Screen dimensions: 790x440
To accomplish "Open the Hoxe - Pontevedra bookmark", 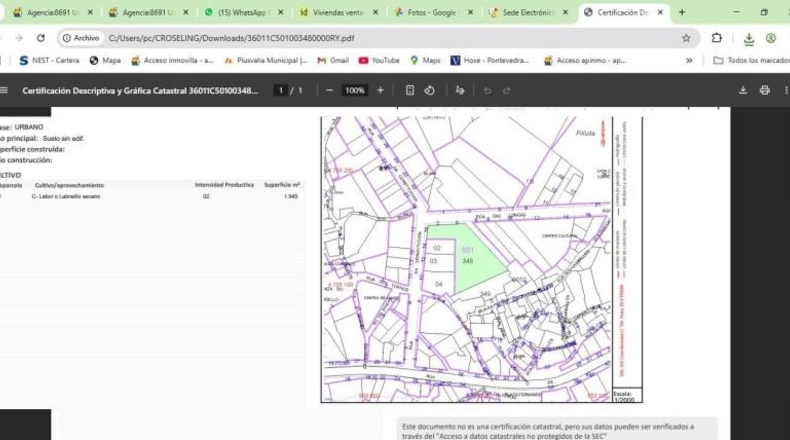I will (x=490, y=60).
